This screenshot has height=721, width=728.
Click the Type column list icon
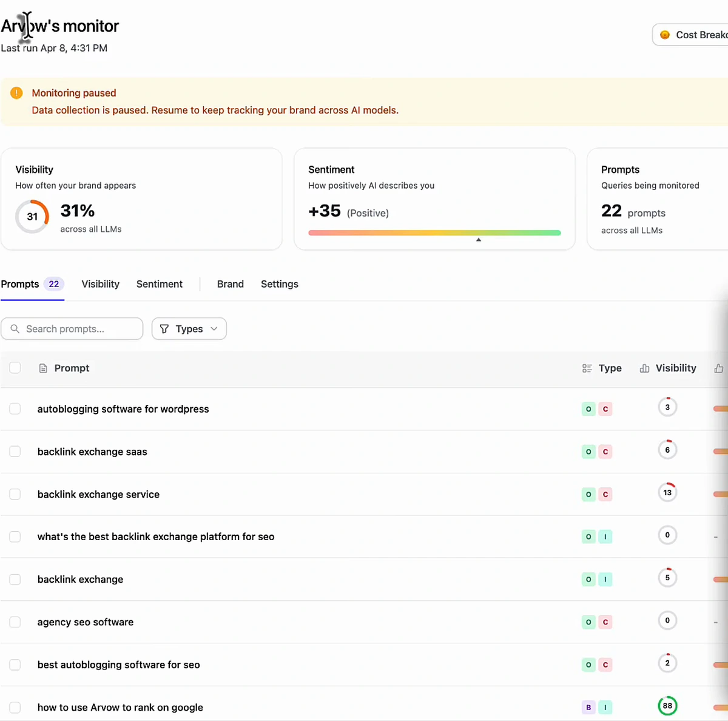point(587,368)
